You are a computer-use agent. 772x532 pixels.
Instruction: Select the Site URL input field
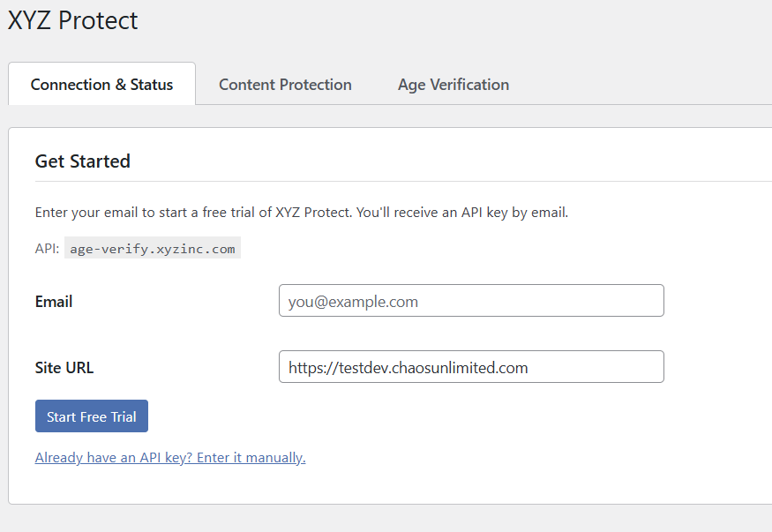[470, 366]
